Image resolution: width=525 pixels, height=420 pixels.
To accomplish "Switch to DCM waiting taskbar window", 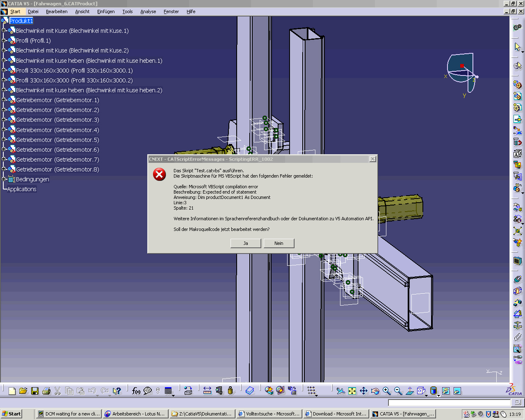I will pyautogui.click(x=69, y=414).
